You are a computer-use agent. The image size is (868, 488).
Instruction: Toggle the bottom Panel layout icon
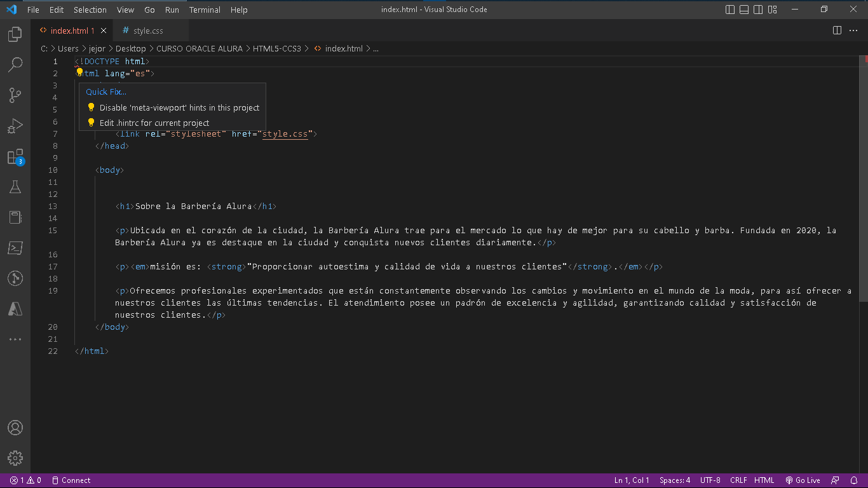click(744, 10)
